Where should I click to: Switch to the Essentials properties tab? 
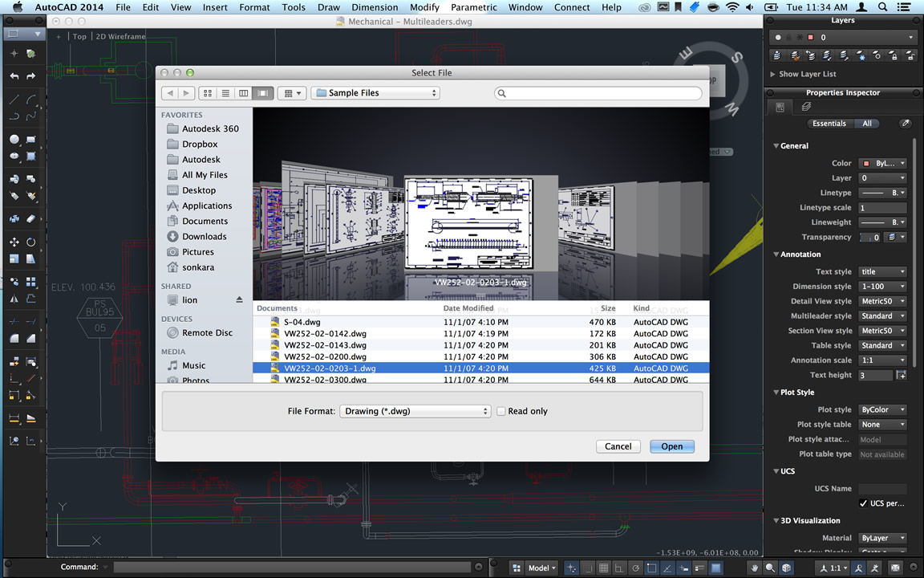pos(829,124)
